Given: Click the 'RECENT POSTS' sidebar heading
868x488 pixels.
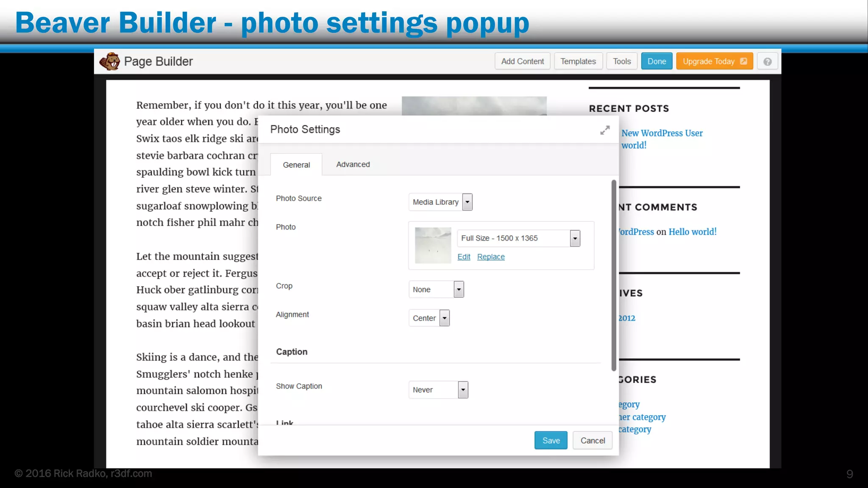Looking at the screenshot, I should coord(629,108).
